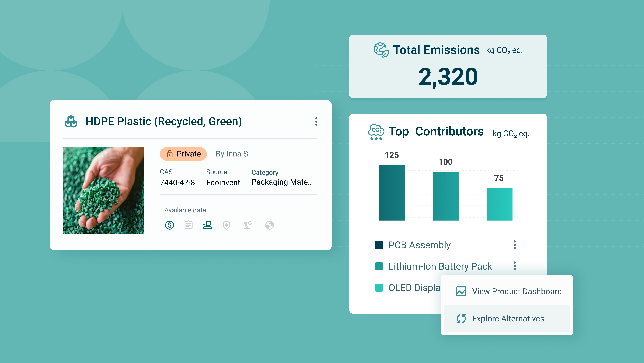The width and height of the screenshot is (644, 363).
Task: Open the HDPE Plastic card options menu
Action: (316, 122)
